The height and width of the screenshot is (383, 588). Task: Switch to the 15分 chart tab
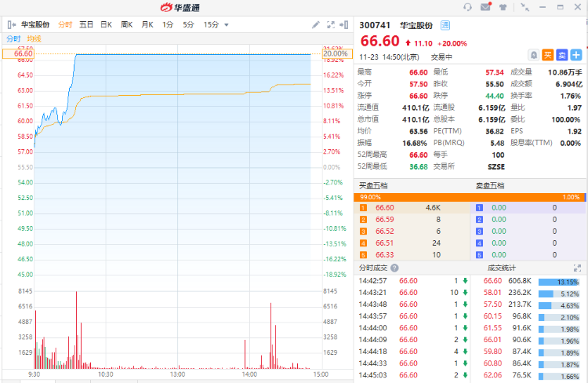pyautogui.click(x=211, y=25)
